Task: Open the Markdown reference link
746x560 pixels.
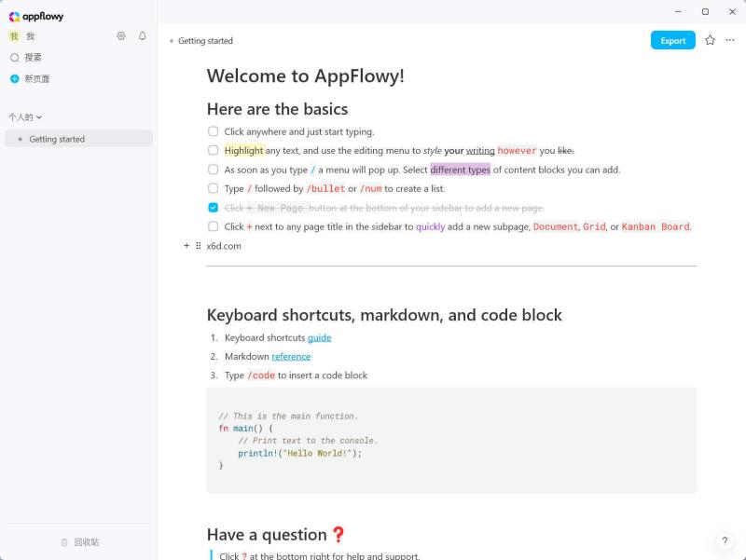Action: coord(290,356)
